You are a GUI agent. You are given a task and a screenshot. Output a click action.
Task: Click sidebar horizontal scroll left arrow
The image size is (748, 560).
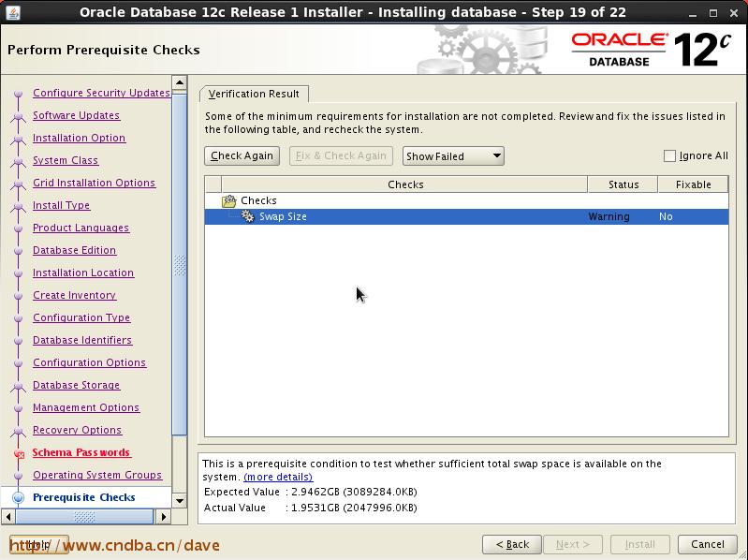[x=8, y=516]
